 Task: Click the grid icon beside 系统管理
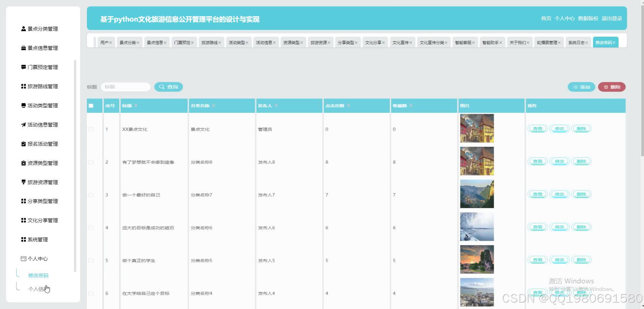(x=24, y=240)
